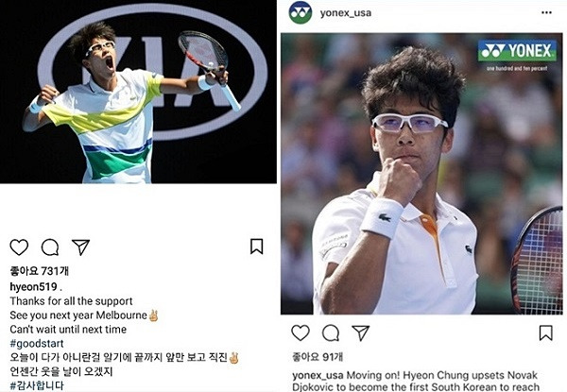Viewport: 567px width, 392px height.
Task: Open yonex_usa username in the post header
Action: tap(346, 13)
